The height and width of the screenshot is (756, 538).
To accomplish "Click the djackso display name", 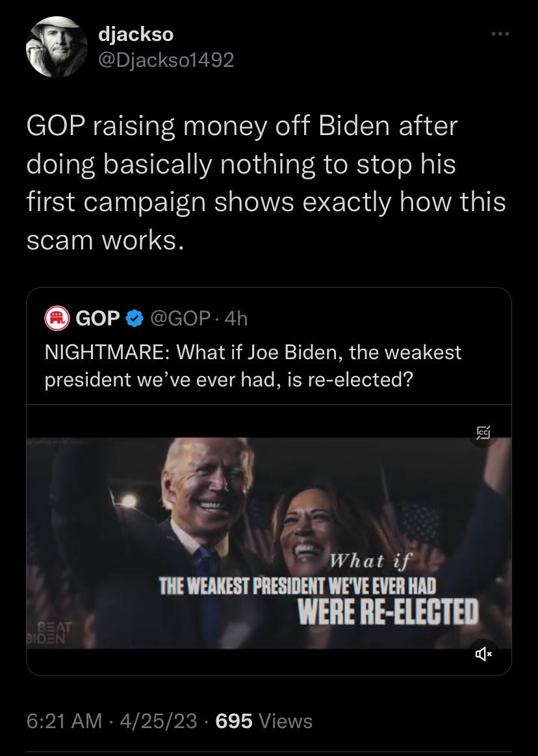I will tap(135, 33).
